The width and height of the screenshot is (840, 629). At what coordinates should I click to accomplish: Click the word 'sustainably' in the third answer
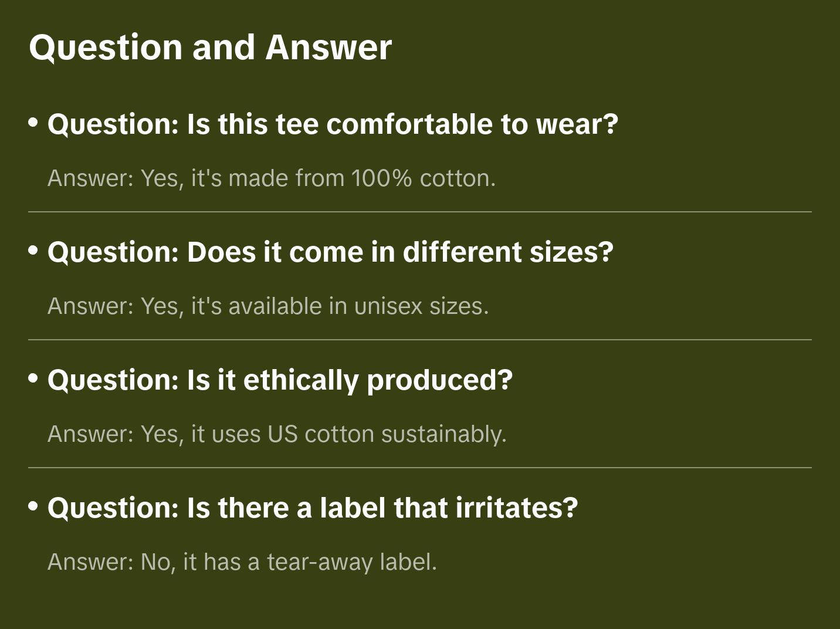click(x=443, y=434)
